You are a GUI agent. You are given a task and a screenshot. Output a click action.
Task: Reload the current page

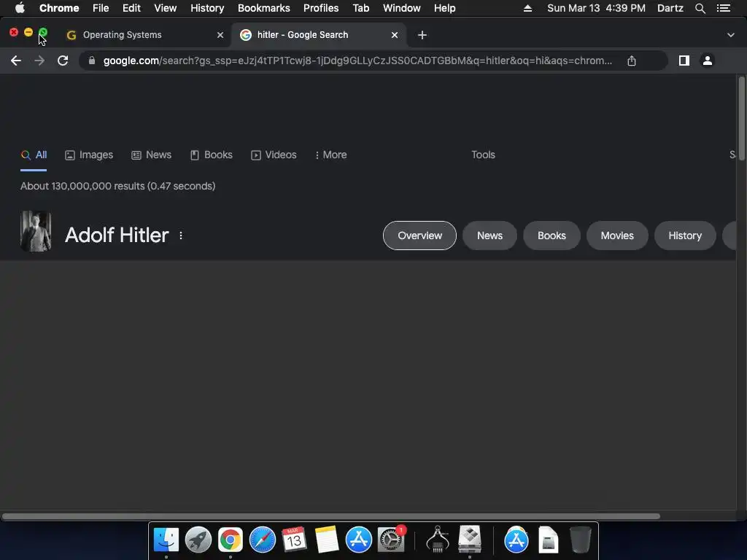63,61
